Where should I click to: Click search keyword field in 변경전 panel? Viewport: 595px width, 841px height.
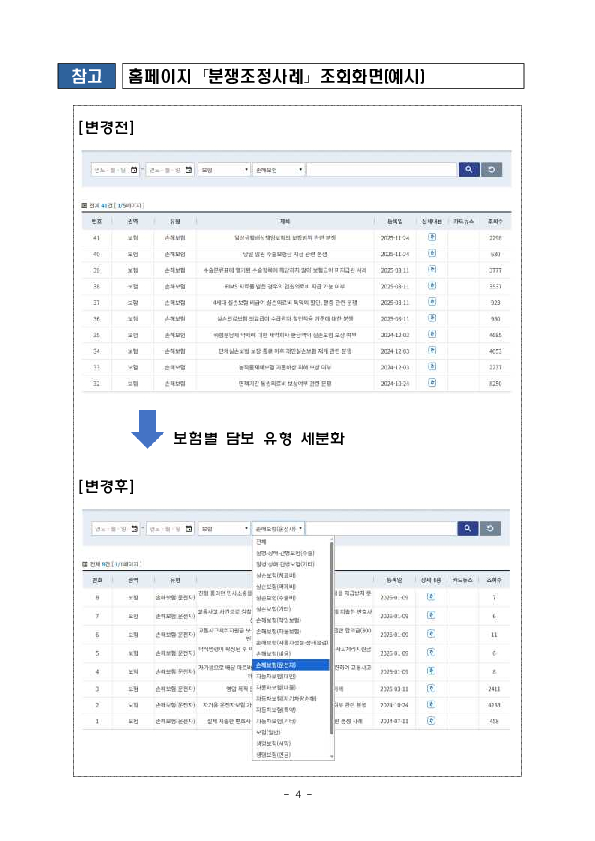[x=381, y=170]
